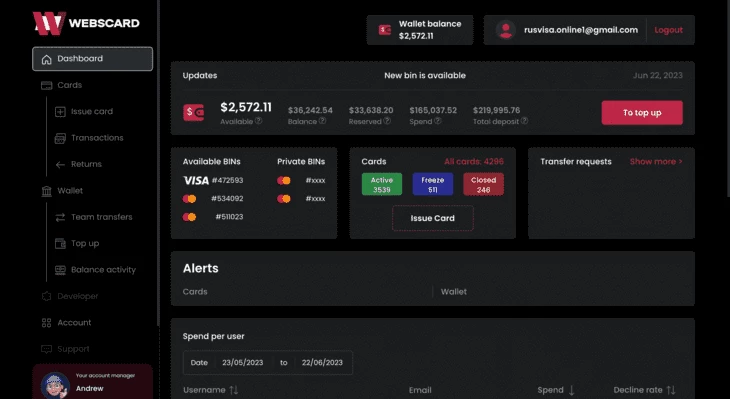Click account manager Andrew's avatar

click(x=55, y=385)
